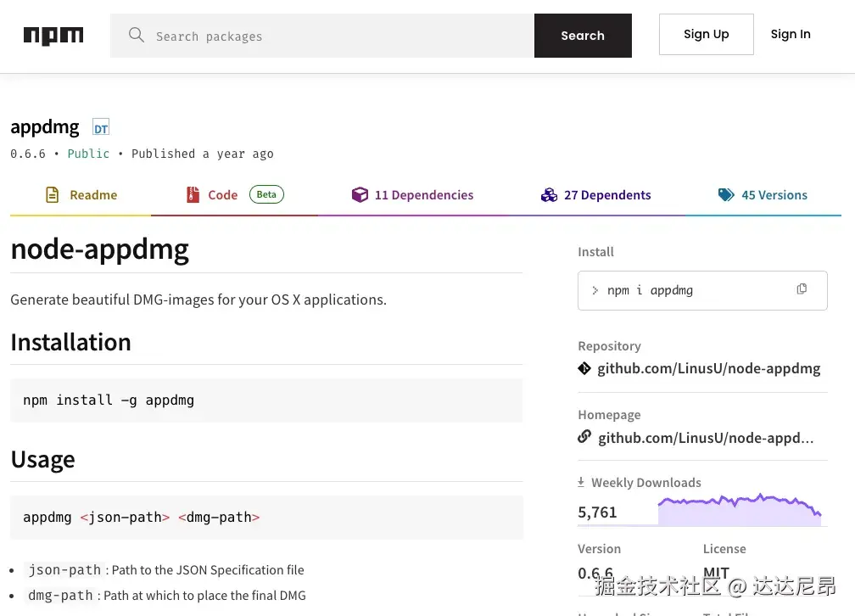Open github.com/LinusU/node-appdmg repository link
The image size is (855, 616).
click(x=708, y=368)
